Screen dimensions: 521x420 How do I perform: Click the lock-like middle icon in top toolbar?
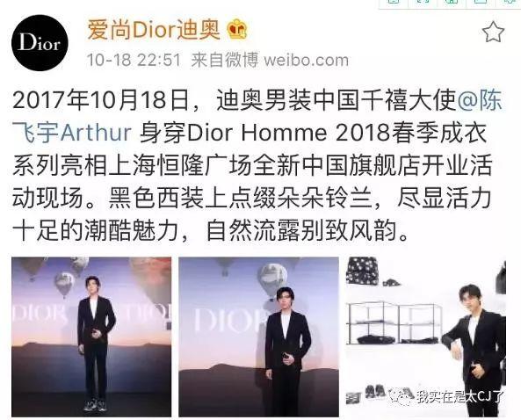click(x=452, y=2)
